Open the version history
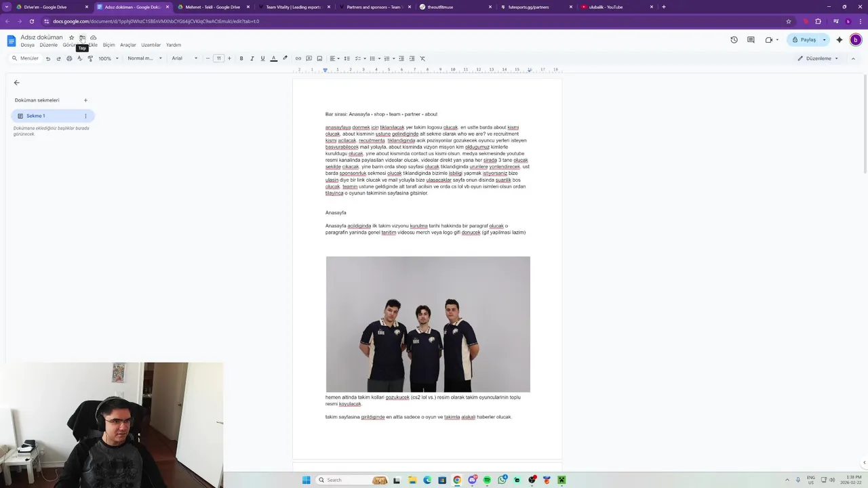This screenshot has height=488, width=868. pos(734,40)
